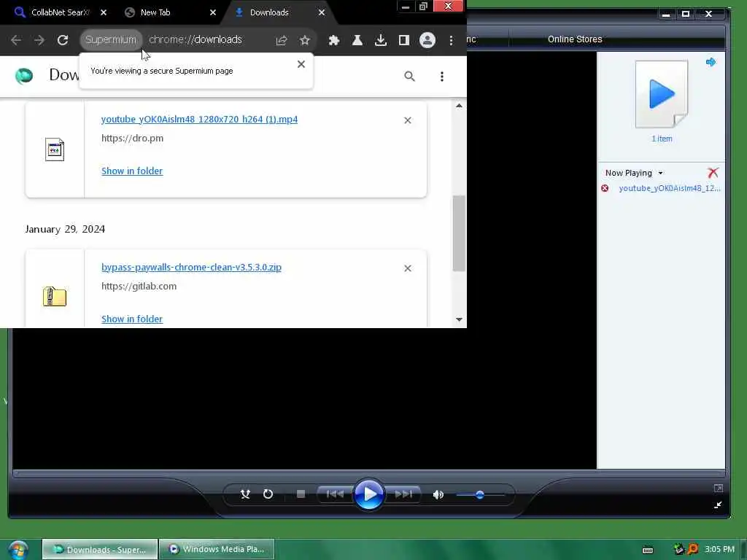Select youtube_yOK0AisIm48 playlist item

[670, 188]
